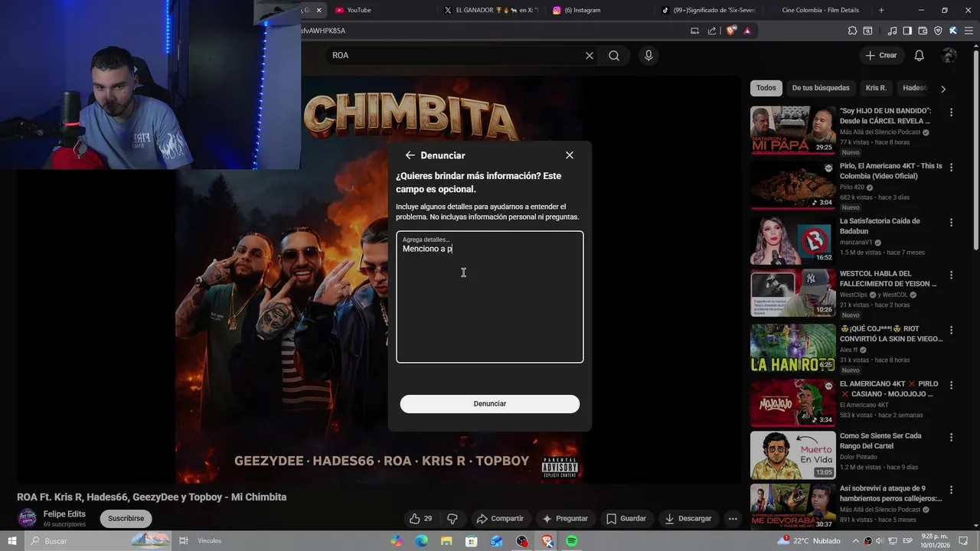Toggle the browser sidebar panel
980x551 pixels.
(907, 31)
